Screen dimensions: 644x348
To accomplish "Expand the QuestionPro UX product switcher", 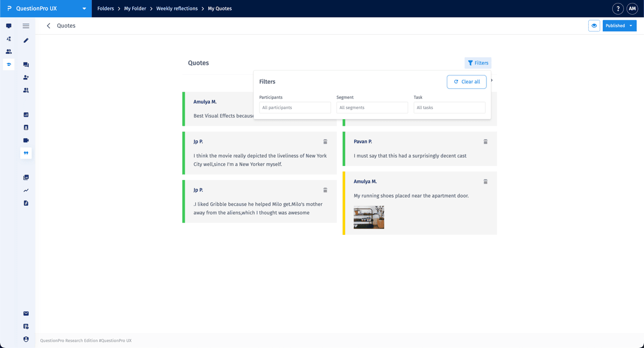I will pyautogui.click(x=46, y=9).
